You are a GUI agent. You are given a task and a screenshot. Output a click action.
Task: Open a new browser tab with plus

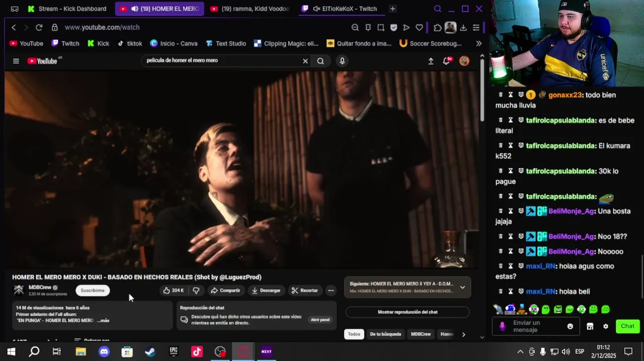393,9
